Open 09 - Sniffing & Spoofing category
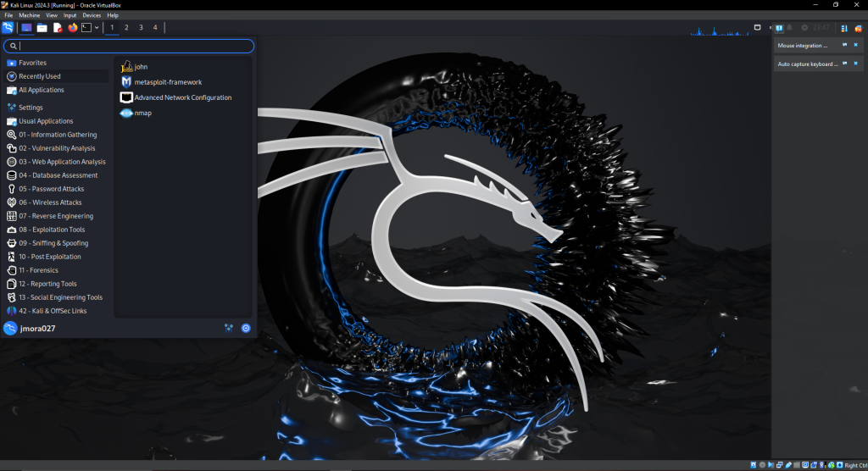The width and height of the screenshot is (868, 471). (x=57, y=243)
